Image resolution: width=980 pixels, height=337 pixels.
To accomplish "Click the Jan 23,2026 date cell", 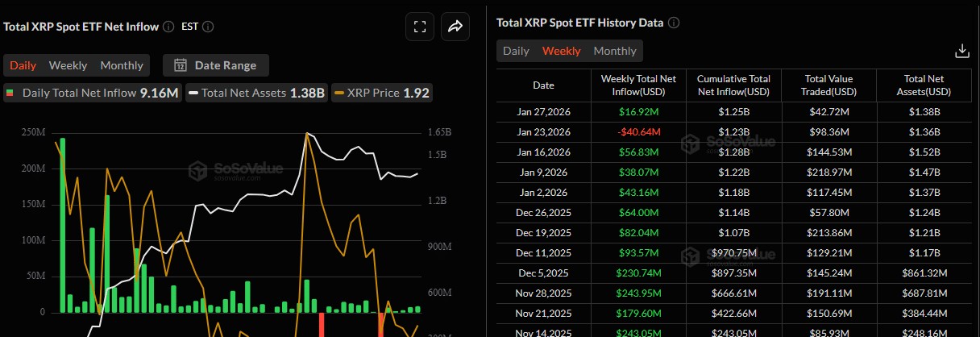I will click(x=544, y=132).
